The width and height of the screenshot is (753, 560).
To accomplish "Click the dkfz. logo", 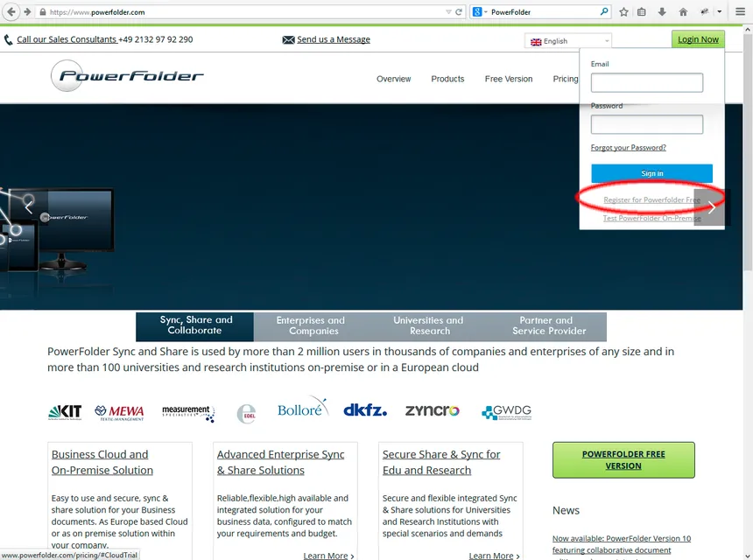I will pyautogui.click(x=365, y=409).
